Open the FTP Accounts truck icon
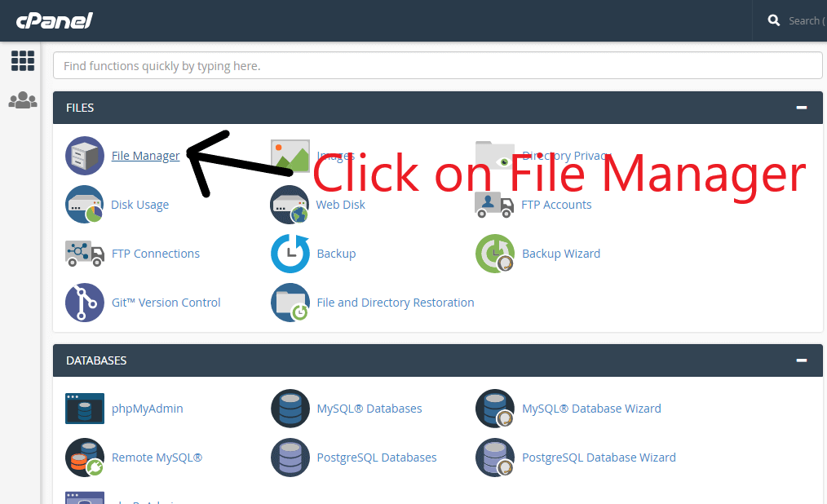This screenshot has width=827, height=504. point(494,205)
